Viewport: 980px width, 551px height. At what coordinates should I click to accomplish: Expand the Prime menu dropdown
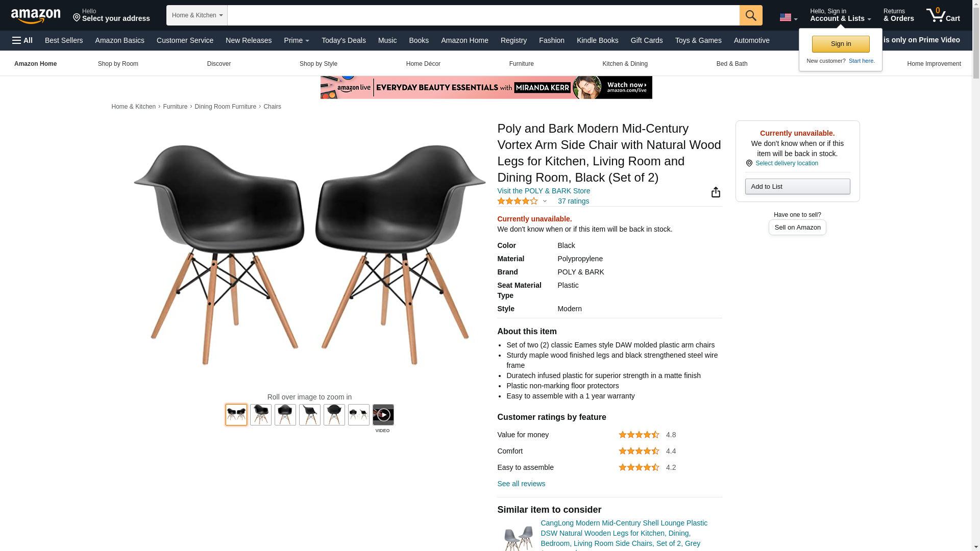[296, 40]
